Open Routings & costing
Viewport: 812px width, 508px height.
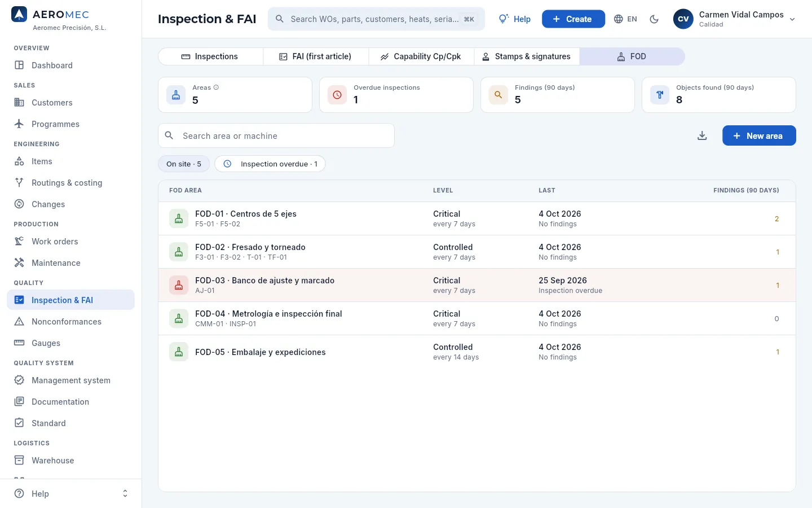[x=70, y=183]
